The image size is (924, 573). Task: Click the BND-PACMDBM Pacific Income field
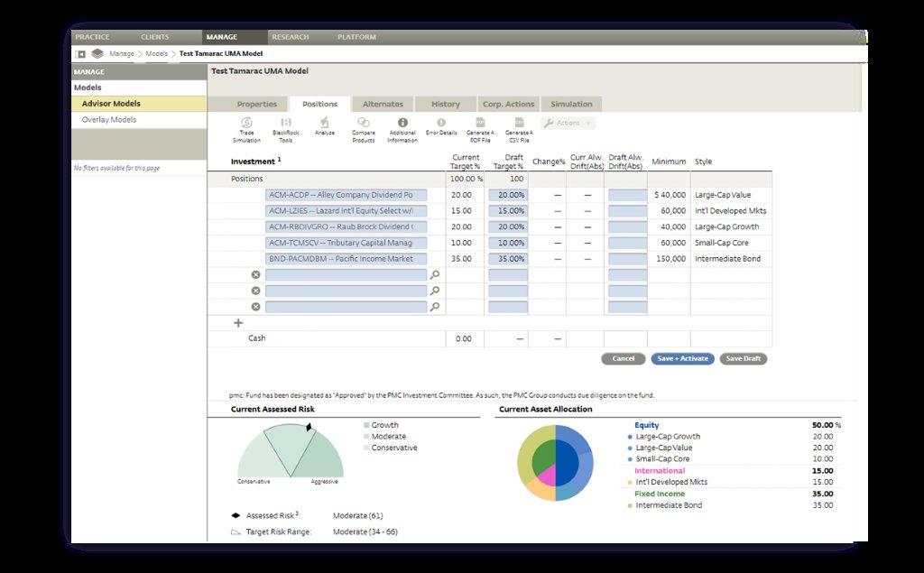(346, 258)
